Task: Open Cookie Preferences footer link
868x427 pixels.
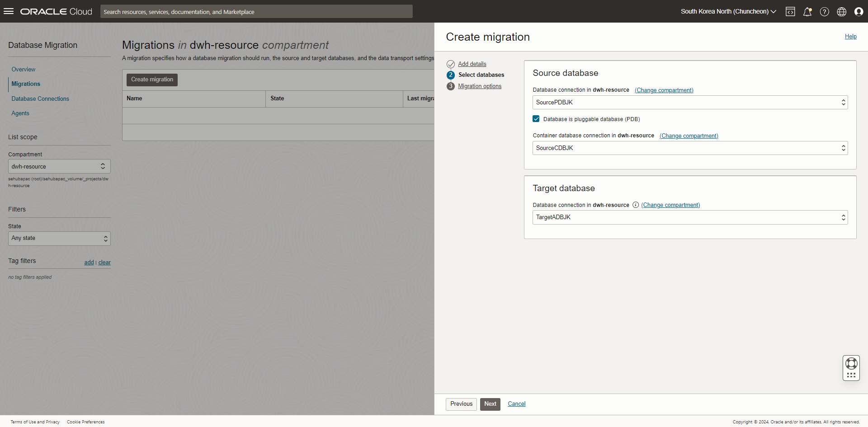Action: coord(86,422)
